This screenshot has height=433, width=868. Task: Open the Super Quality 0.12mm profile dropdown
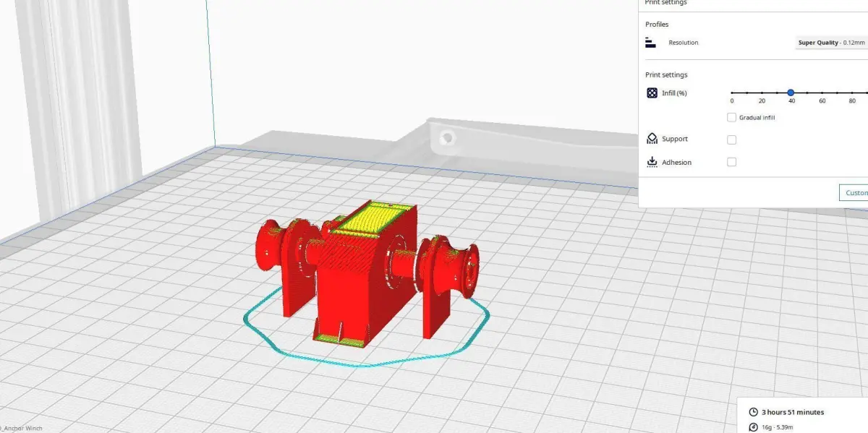tap(831, 43)
